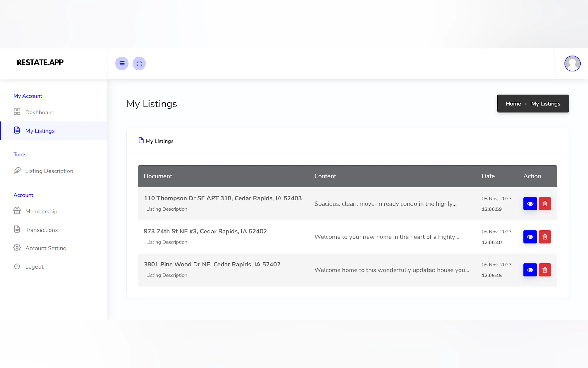Click the Date column header
This screenshot has height=368, width=588.
click(488, 176)
